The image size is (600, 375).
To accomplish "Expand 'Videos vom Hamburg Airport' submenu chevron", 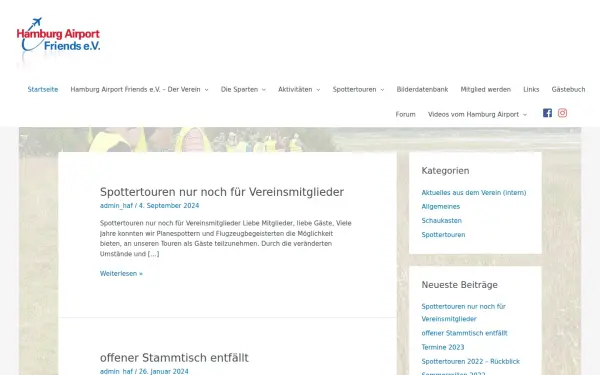I will pos(525,115).
